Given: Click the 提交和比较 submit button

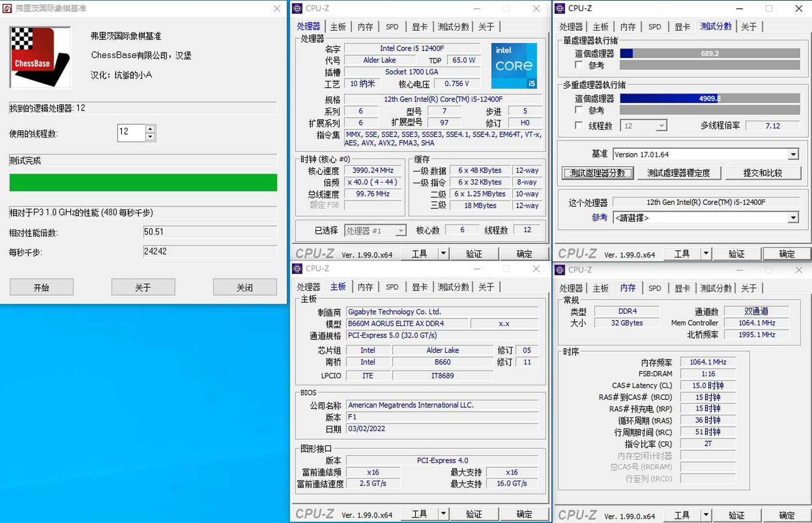Looking at the screenshot, I should click(x=764, y=173).
